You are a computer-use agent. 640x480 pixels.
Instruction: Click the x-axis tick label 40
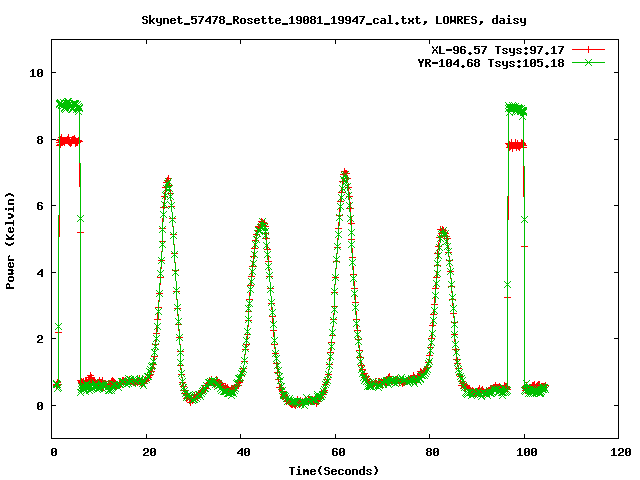243,452
